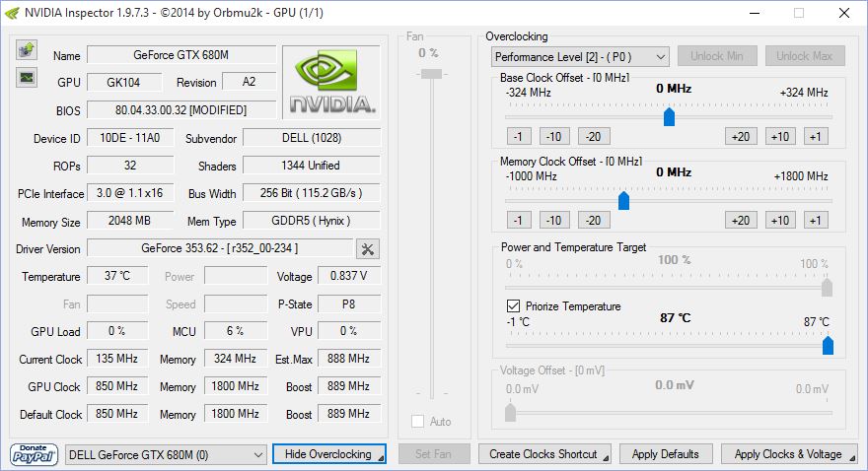The image size is (868, 471).
Task: Click Base Clock Offset +1 button
Action: click(x=816, y=137)
